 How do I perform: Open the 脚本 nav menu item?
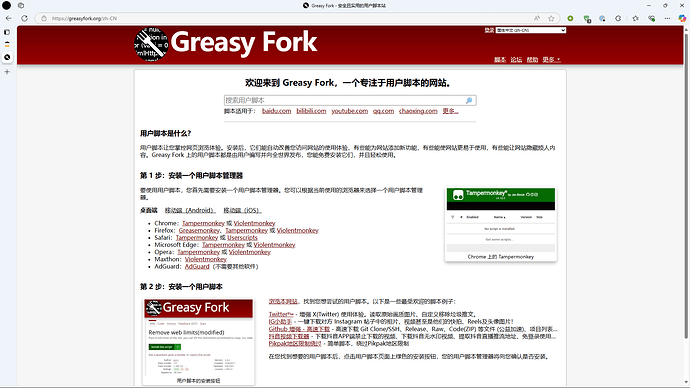tap(500, 60)
